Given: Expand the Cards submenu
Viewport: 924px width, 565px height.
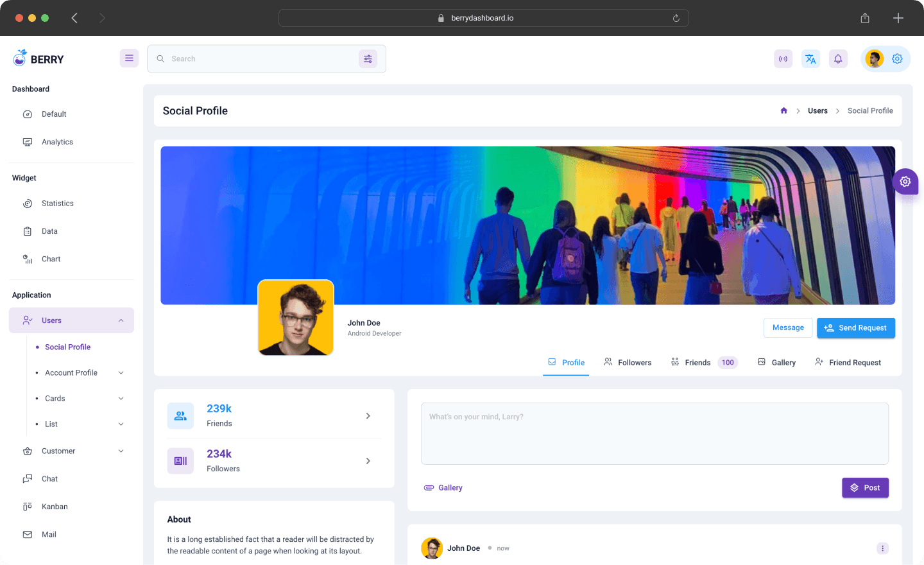Looking at the screenshot, I should (x=121, y=399).
